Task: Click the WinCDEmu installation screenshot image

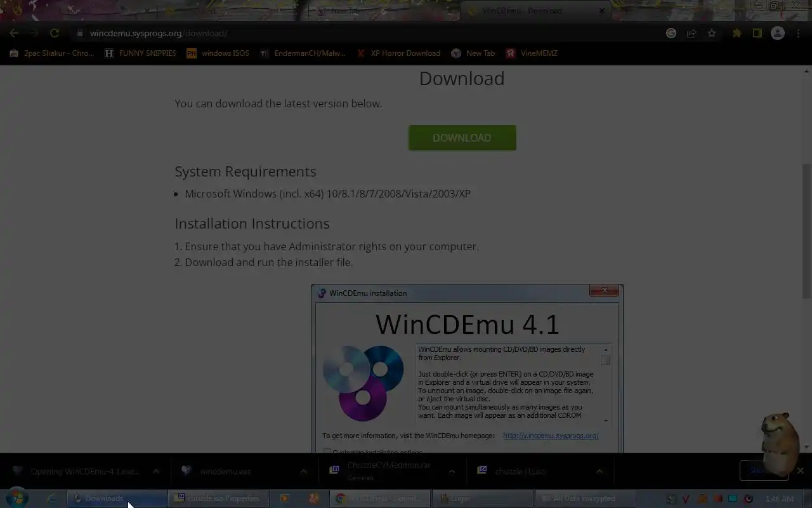Action: tap(467, 369)
